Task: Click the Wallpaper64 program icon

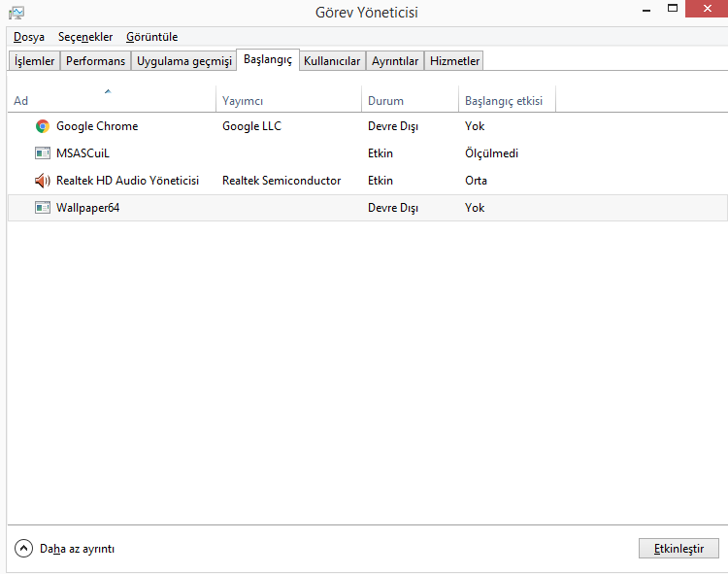Action: (x=42, y=208)
